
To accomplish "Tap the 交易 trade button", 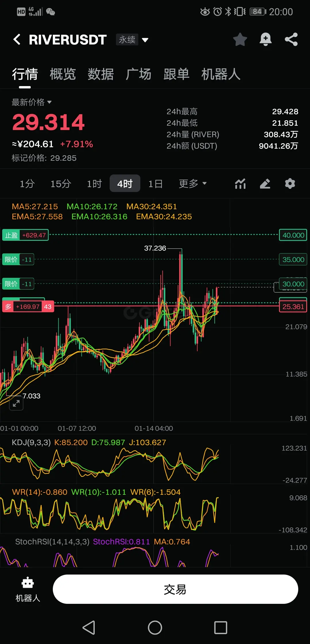I will click(x=175, y=589).
